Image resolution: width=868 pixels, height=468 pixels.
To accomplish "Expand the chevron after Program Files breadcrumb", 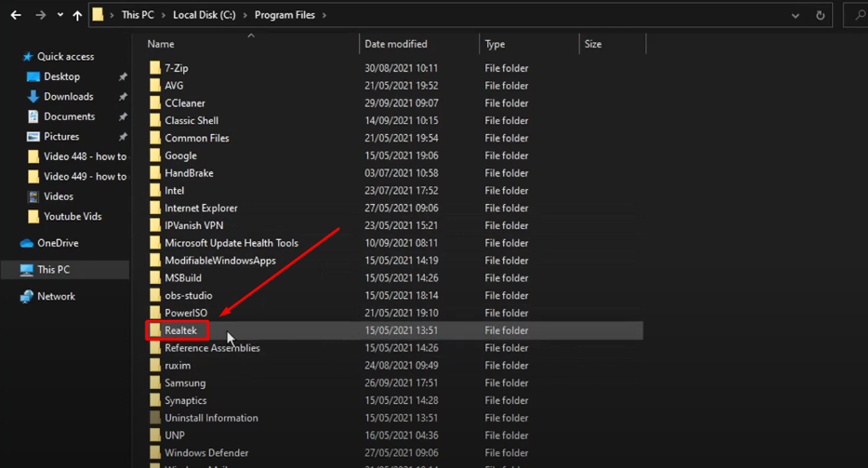I will (x=323, y=15).
